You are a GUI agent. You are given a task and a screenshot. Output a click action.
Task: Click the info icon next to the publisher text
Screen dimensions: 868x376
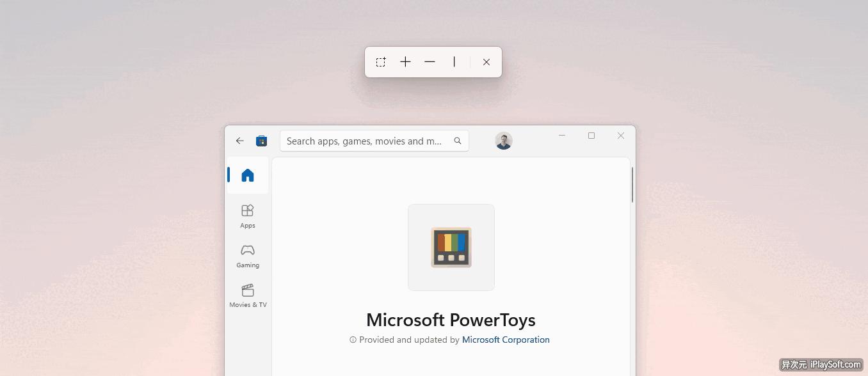[x=353, y=340]
